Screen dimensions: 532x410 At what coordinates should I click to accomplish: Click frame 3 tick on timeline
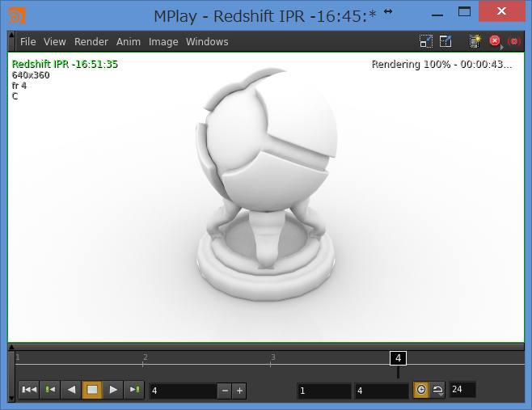(x=270, y=364)
